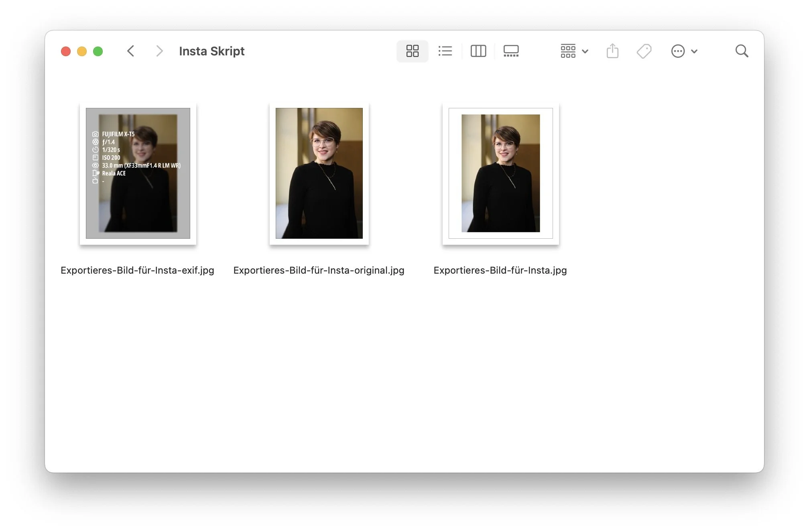
Task: Switch to gallery view
Action: pyautogui.click(x=511, y=51)
